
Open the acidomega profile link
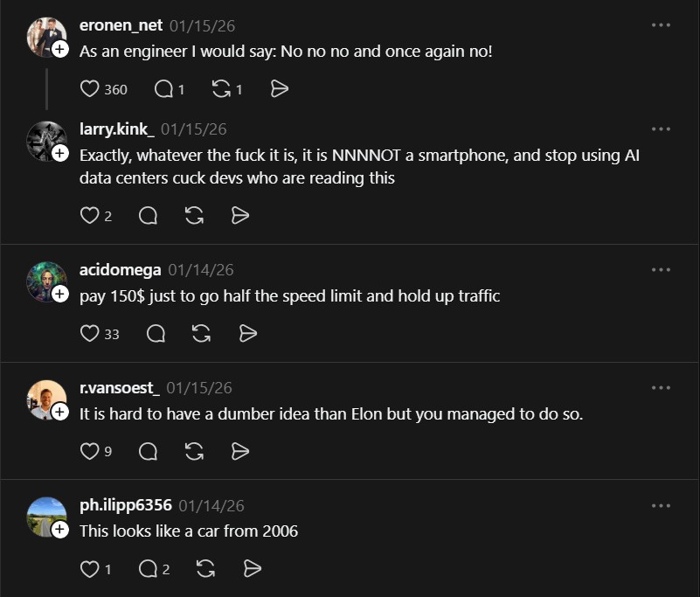pos(121,270)
